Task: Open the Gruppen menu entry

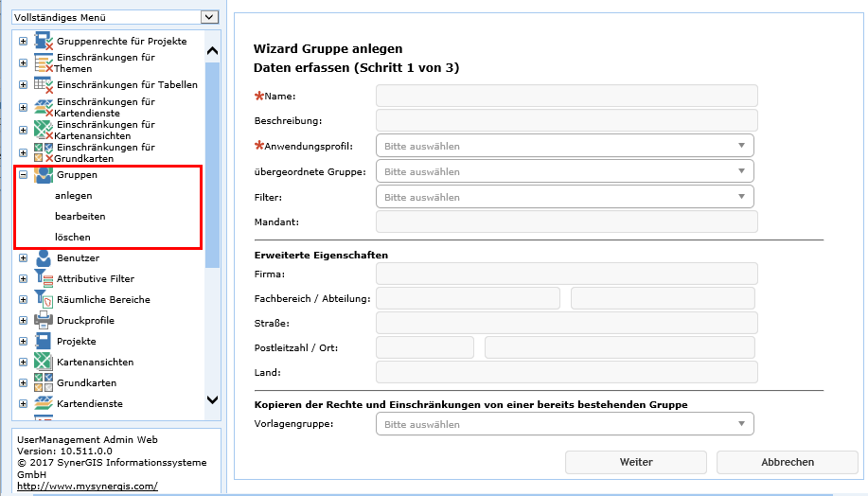Action: click(77, 174)
